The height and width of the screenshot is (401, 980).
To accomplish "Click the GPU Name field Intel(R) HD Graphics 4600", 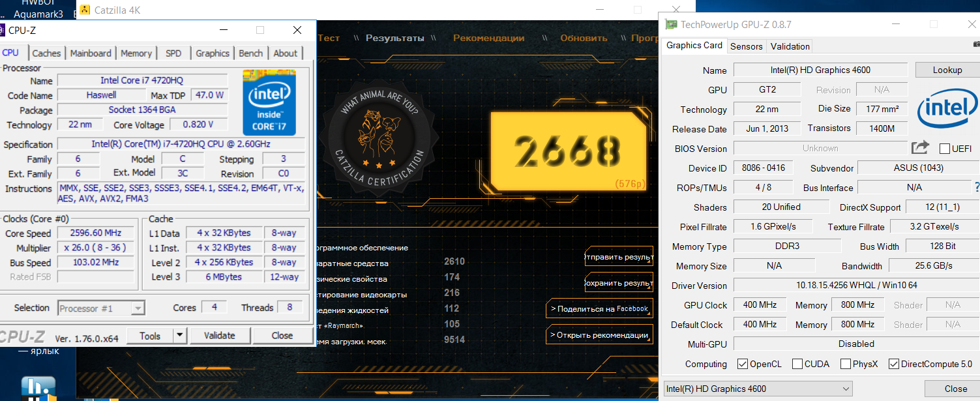I will coord(820,70).
